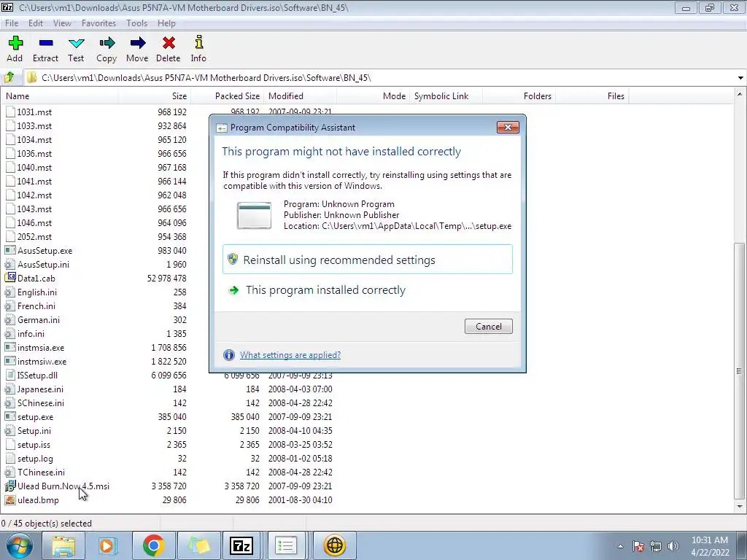Click the Symbolic Link column header
747x560 pixels.
pos(446,96)
